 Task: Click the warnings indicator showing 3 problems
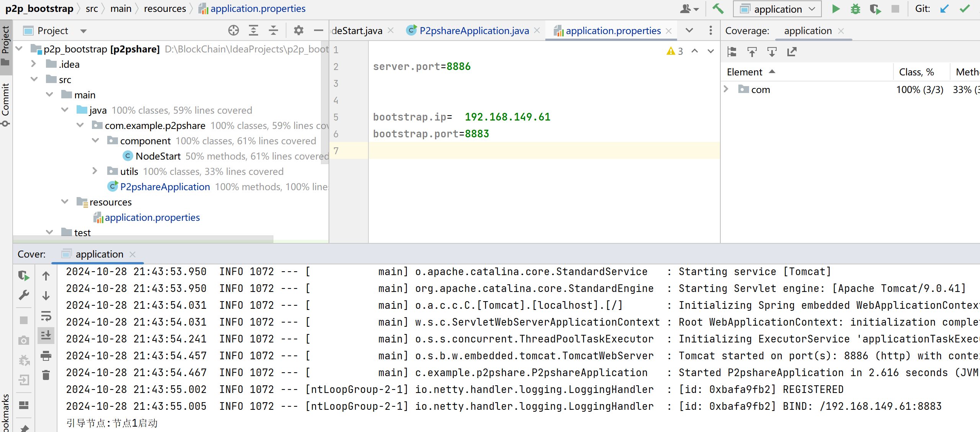tap(675, 51)
